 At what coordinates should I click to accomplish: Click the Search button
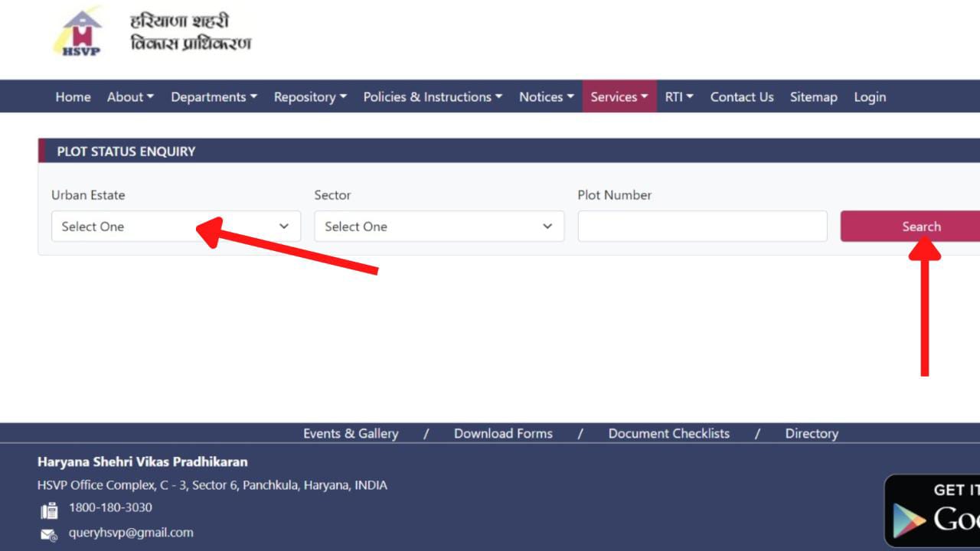pos(920,226)
